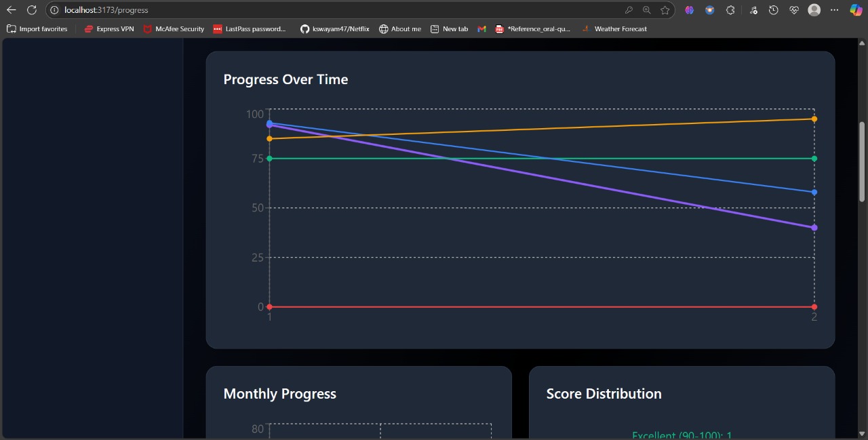
Task: Open the Settings and more ellipsis menu
Action: click(x=835, y=10)
